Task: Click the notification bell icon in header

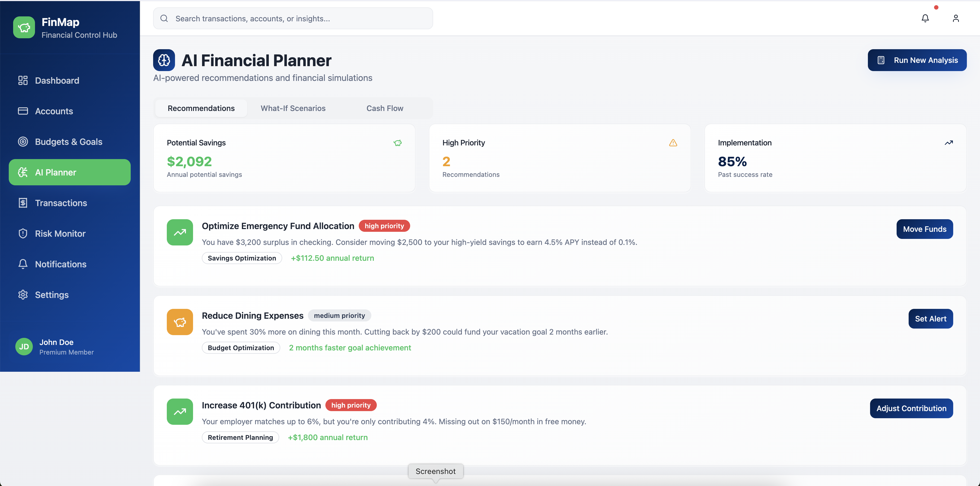Action: tap(925, 18)
